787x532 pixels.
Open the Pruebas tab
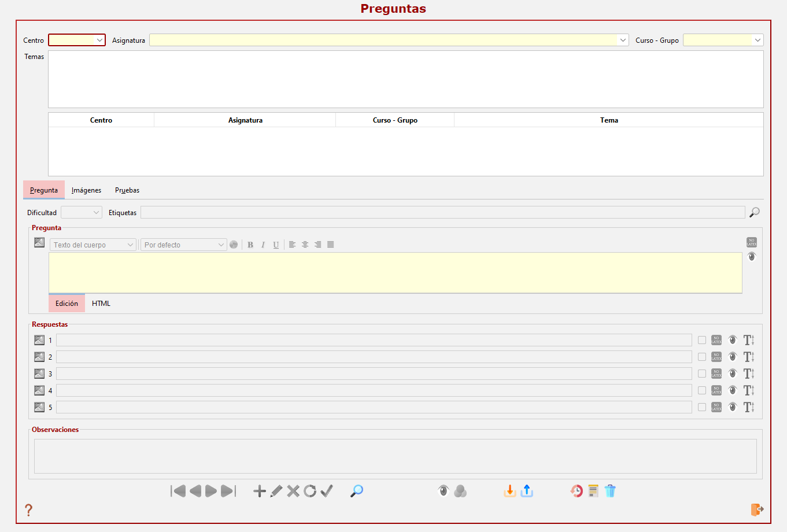click(127, 190)
